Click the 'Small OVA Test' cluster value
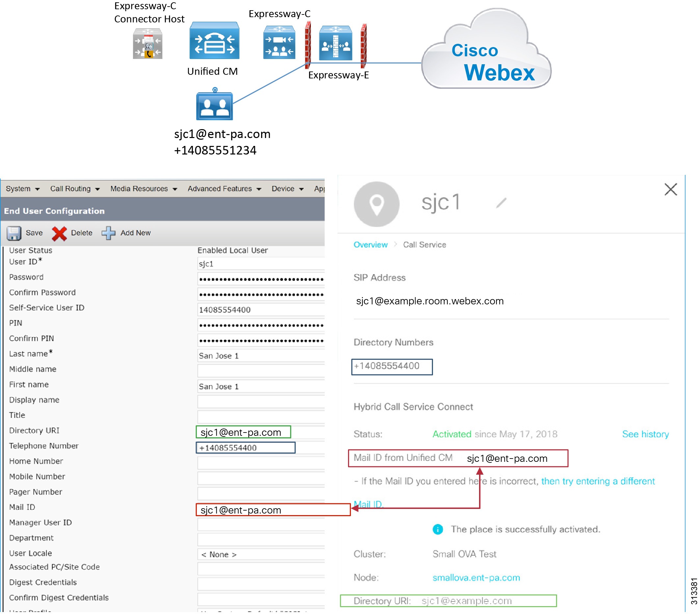The image size is (700, 614). (464, 554)
